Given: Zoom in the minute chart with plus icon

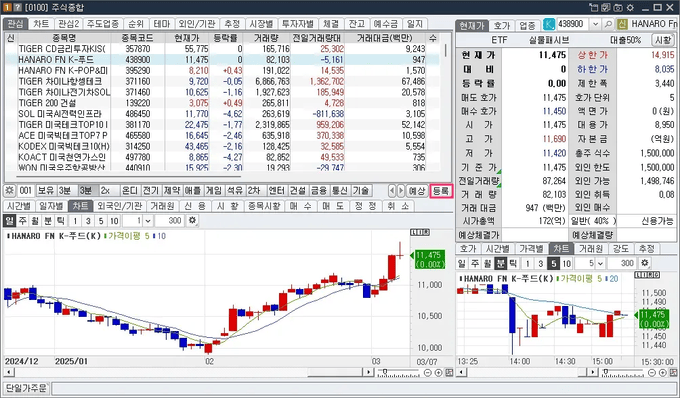Looking at the screenshot, I should [663, 372].
